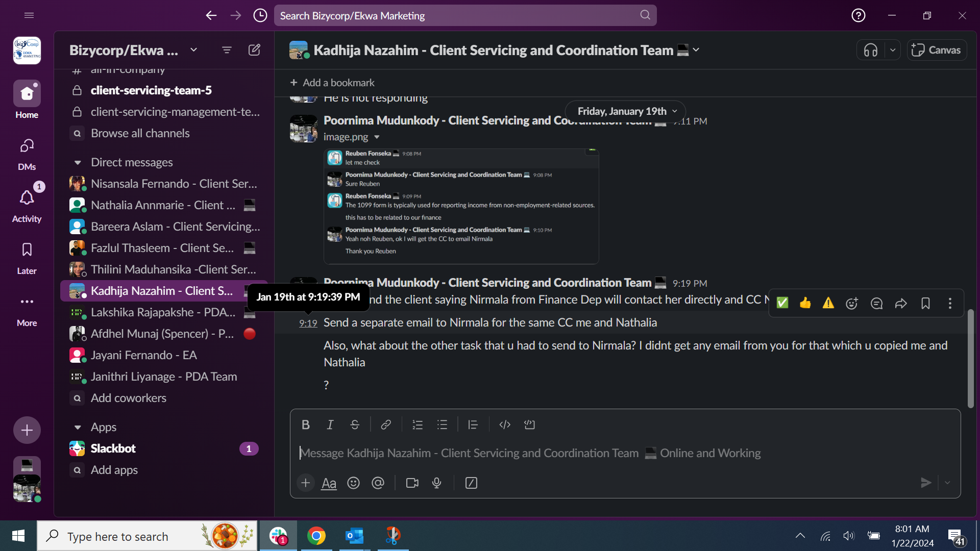Click the Bold formatting icon
Image resolution: width=980 pixels, height=551 pixels.
[x=305, y=424]
